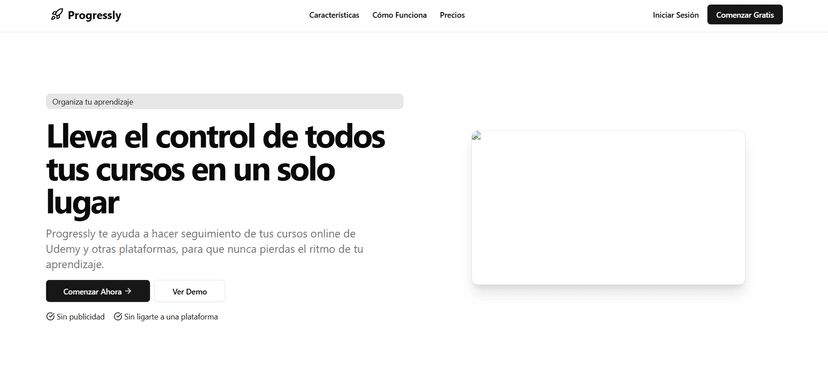828x367 pixels.
Task: Click the text 'Sin publicidad'
Action: (81, 317)
